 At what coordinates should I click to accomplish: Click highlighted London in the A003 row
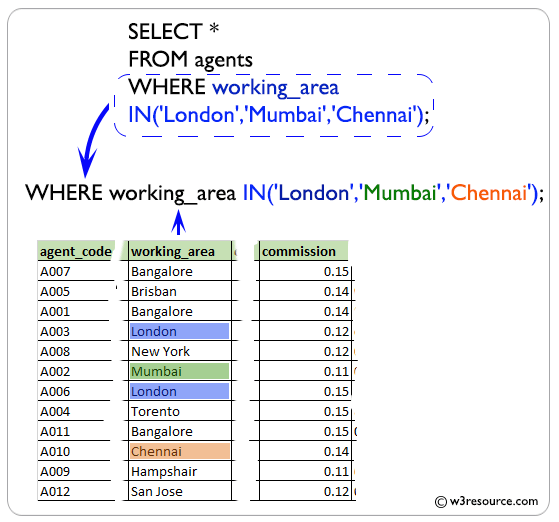(180, 331)
